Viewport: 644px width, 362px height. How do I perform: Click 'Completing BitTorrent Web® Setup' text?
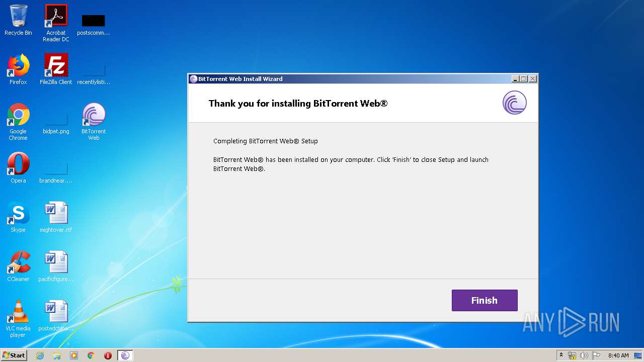coord(266,141)
